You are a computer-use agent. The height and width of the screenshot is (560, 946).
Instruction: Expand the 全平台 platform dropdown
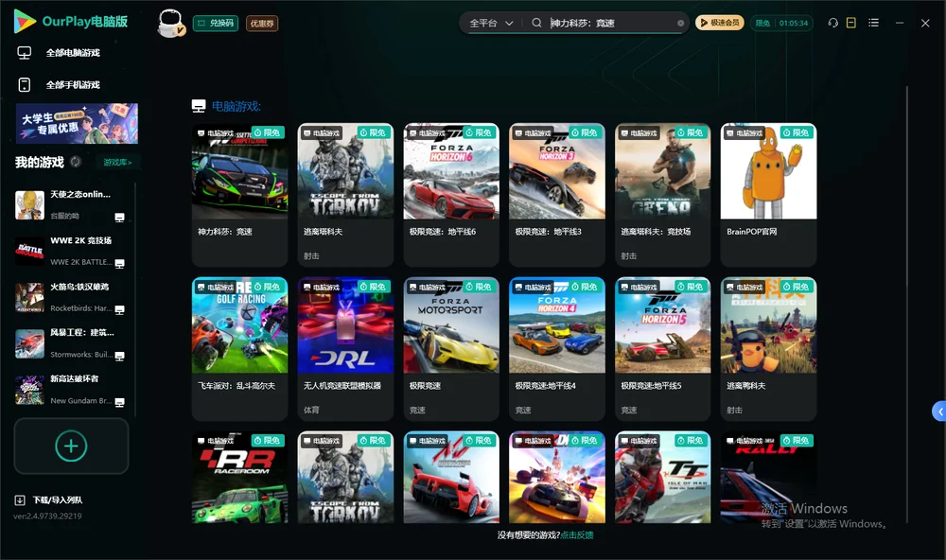[x=491, y=23]
